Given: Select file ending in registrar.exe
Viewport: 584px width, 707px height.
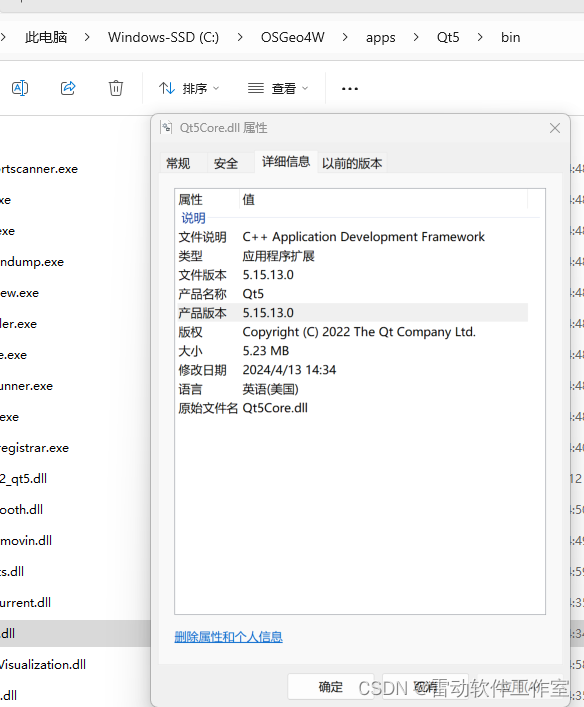Looking at the screenshot, I should pos(34,448).
